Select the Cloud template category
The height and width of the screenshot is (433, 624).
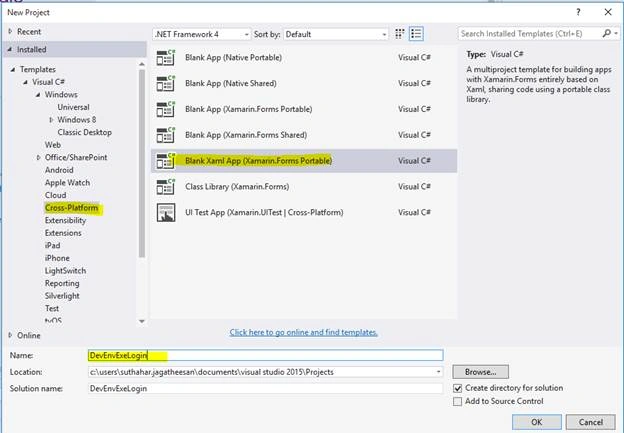tap(55, 195)
